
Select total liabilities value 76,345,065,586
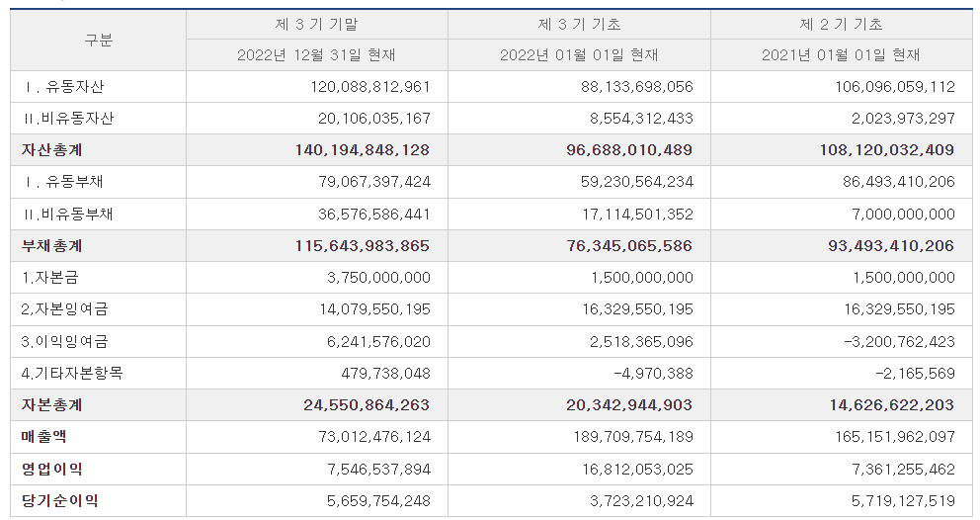pos(629,246)
